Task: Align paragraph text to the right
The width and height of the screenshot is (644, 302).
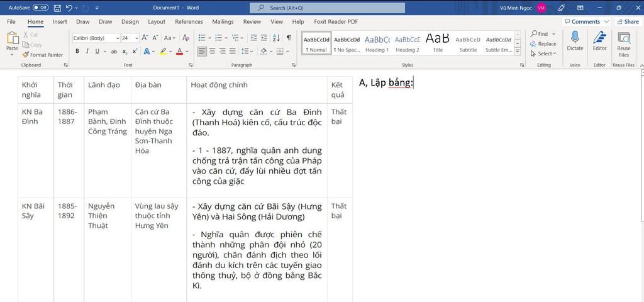Action: point(222,52)
